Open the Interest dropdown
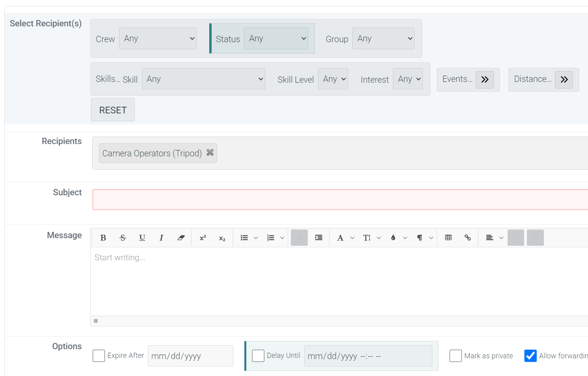 408,79
